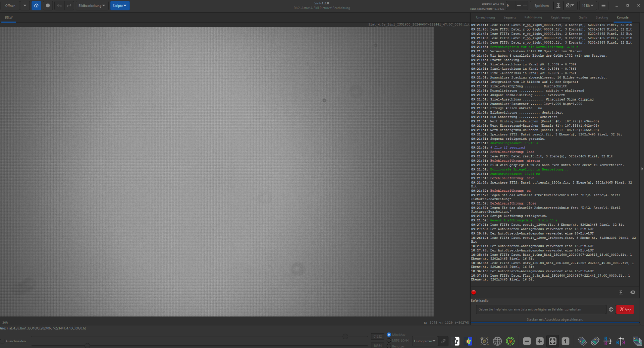
Task: Open the Bildbearbeitung dropdown menu
Action: coord(92,6)
